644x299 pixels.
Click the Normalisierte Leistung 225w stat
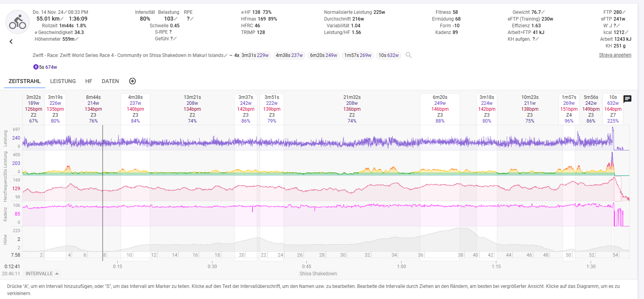354,12
